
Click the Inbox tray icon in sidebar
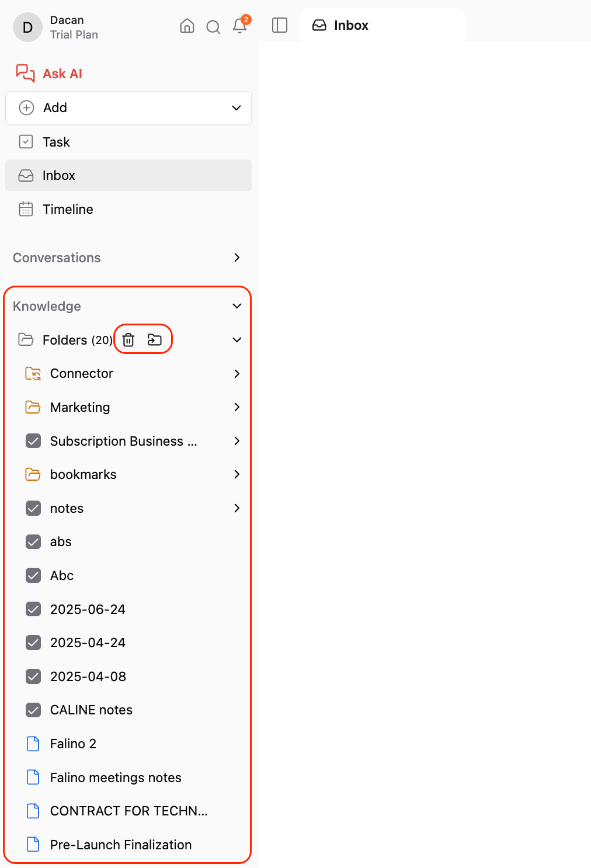pyautogui.click(x=26, y=175)
